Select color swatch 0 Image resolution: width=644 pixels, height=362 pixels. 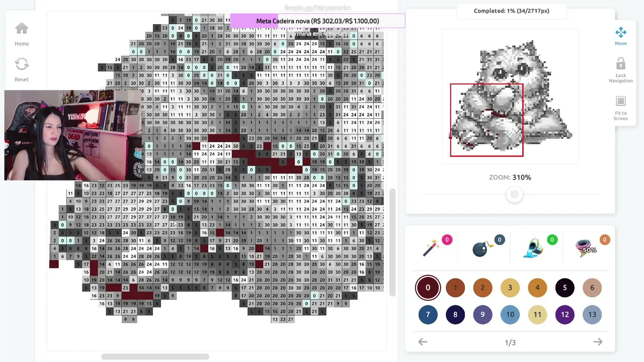coord(428,288)
